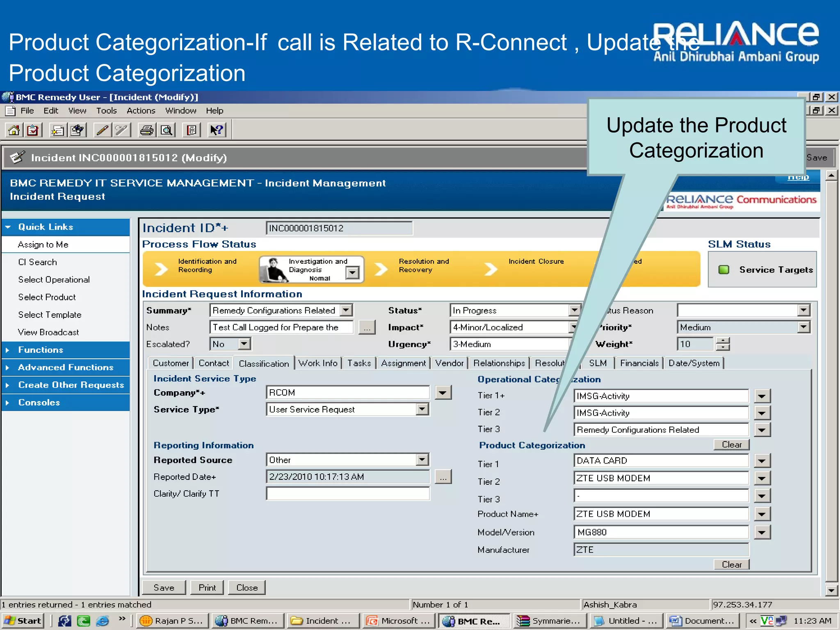Open the Reported Source dropdown
Screen dimensions: 840x630
pyautogui.click(x=422, y=460)
